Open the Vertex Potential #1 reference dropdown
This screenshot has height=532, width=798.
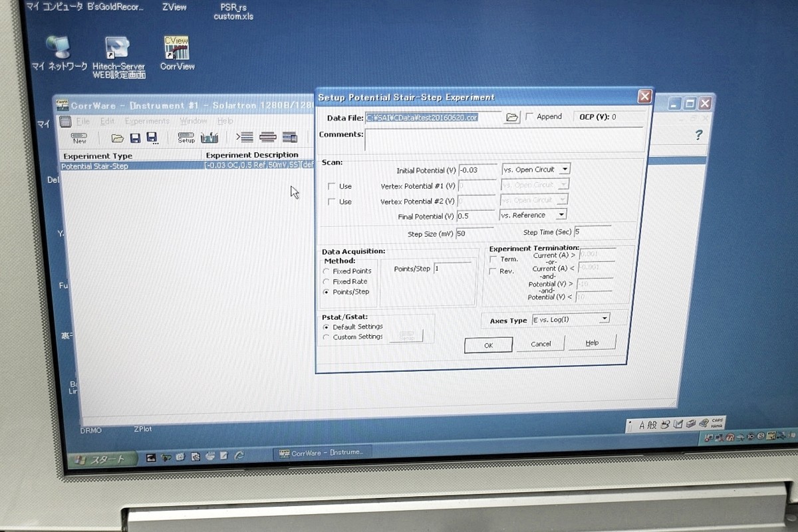[563, 185]
